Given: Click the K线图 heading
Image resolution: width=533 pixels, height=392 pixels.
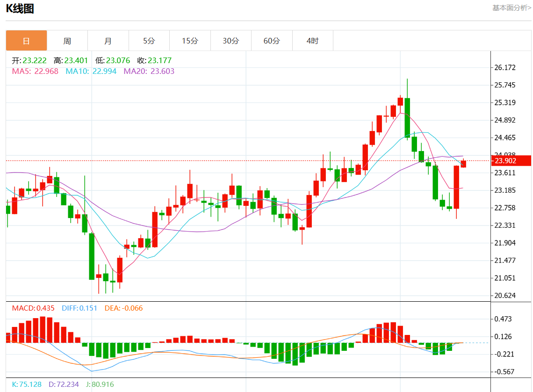Looking at the screenshot, I should 20,8.
